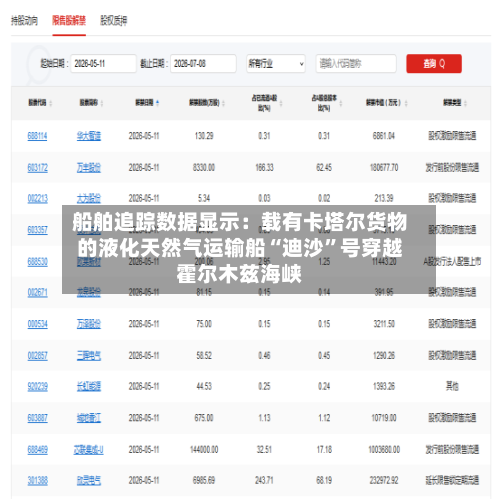500x499 pixels.
Task: Open the 芯联集成-U stock name link
Action: pyautogui.click(x=88, y=450)
